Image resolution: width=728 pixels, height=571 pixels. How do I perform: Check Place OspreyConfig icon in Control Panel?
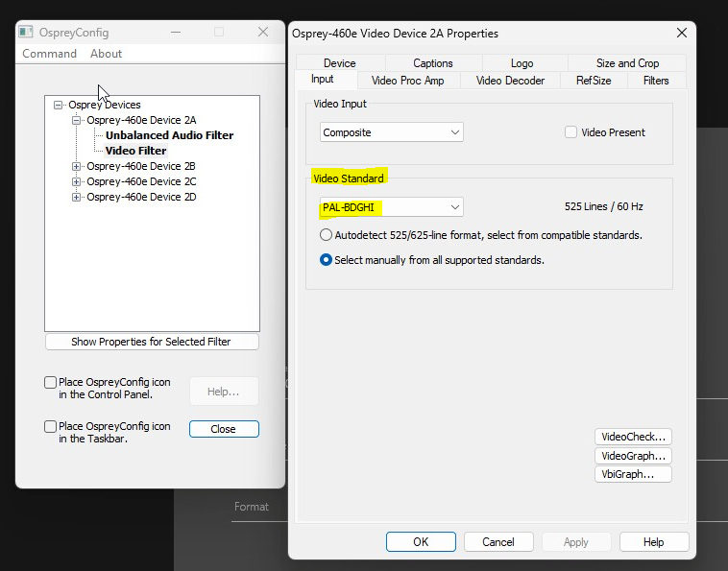click(51, 382)
